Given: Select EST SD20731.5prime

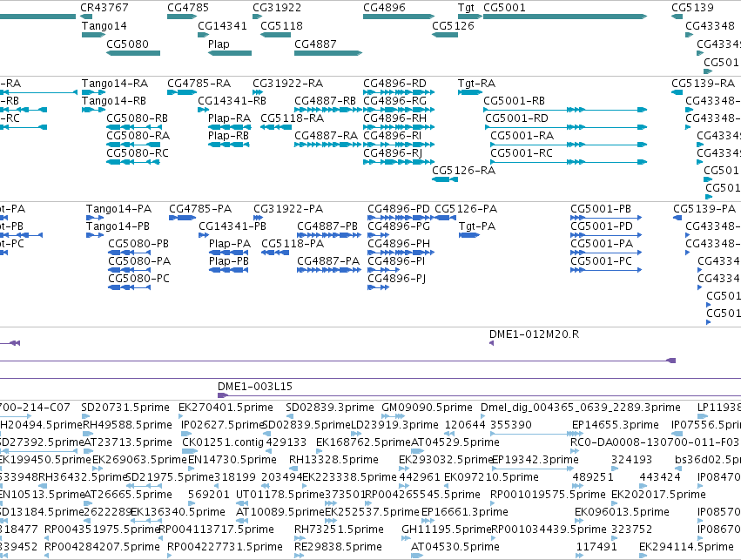Looking at the screenshot, I should 86,417.
